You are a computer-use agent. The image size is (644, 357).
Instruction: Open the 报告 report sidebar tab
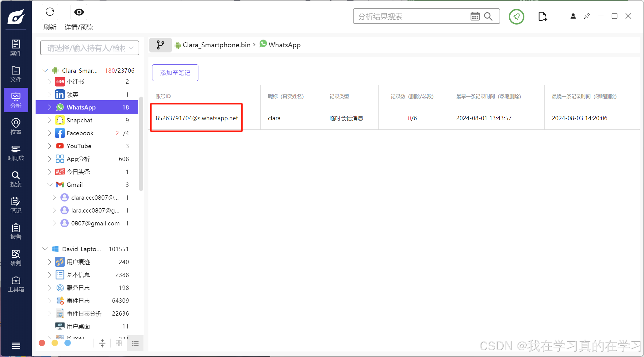[16, 232]
